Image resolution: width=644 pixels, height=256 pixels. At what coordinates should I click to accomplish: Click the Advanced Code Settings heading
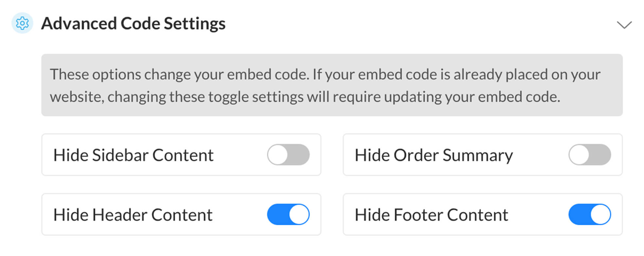coord(133,24)
